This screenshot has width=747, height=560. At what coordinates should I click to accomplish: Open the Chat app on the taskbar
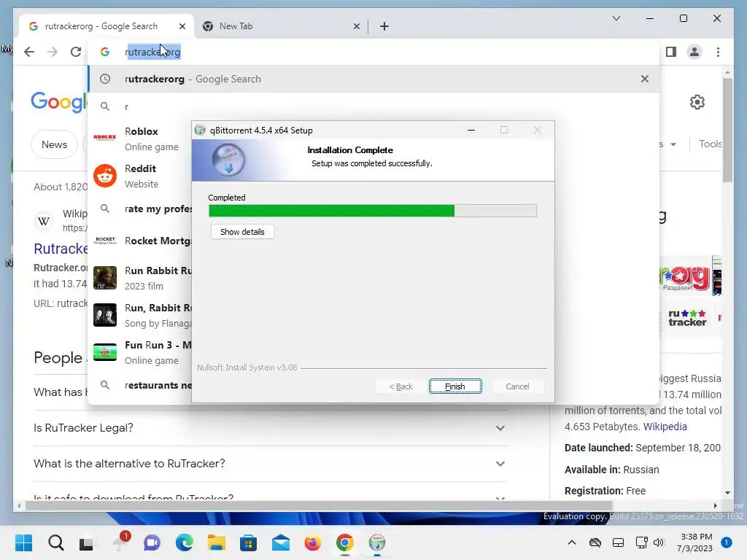click(x=152, y=542)
